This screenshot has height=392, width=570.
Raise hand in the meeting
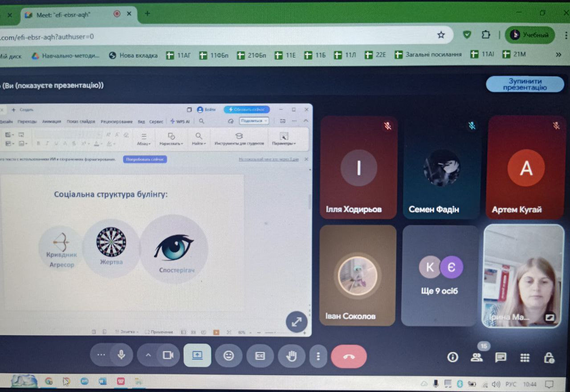point(292,355)
